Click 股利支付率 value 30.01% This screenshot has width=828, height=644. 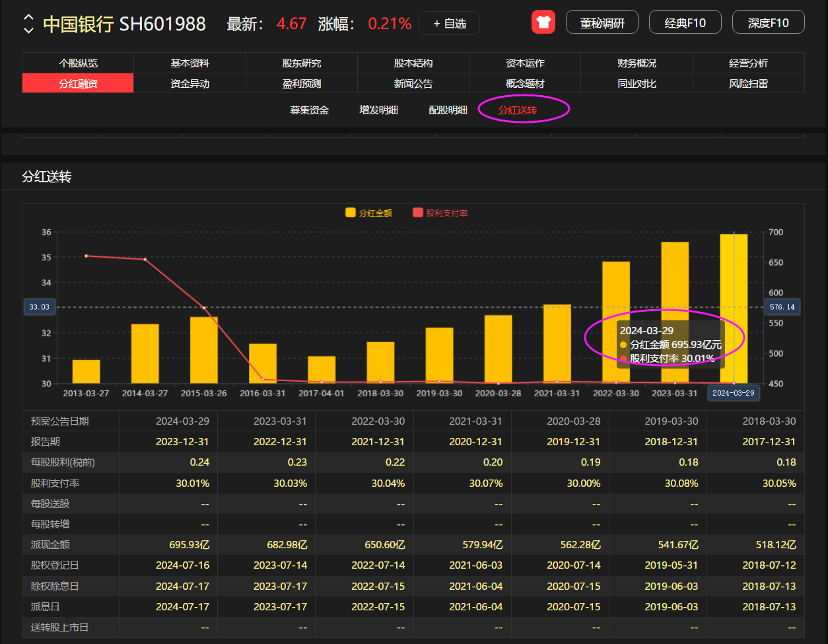point(193,483)
